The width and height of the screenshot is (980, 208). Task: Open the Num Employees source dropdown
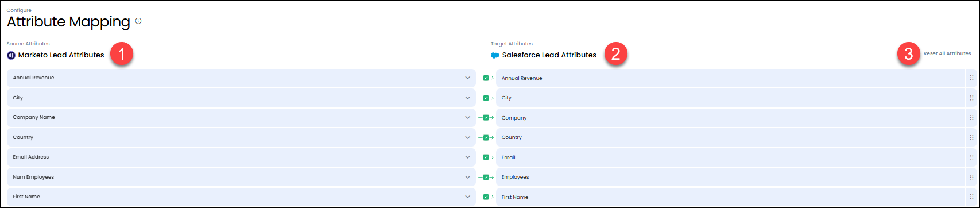coord(241,177)
